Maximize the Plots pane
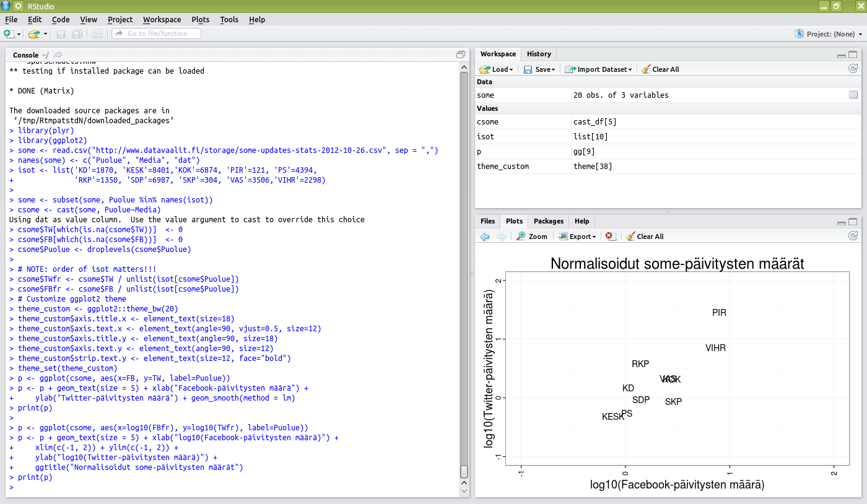This screenshot has width=867, height=504. click(853, 222)
